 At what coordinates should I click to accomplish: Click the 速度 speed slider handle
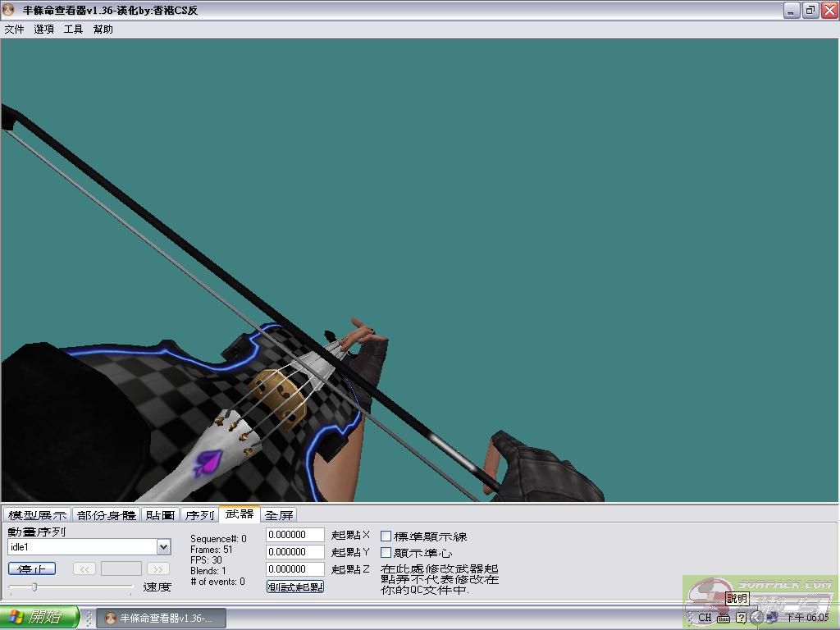(34, 587)
